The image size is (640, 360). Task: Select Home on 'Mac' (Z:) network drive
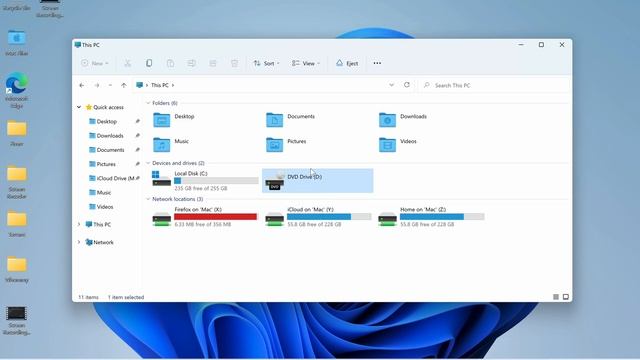point(431,217)
